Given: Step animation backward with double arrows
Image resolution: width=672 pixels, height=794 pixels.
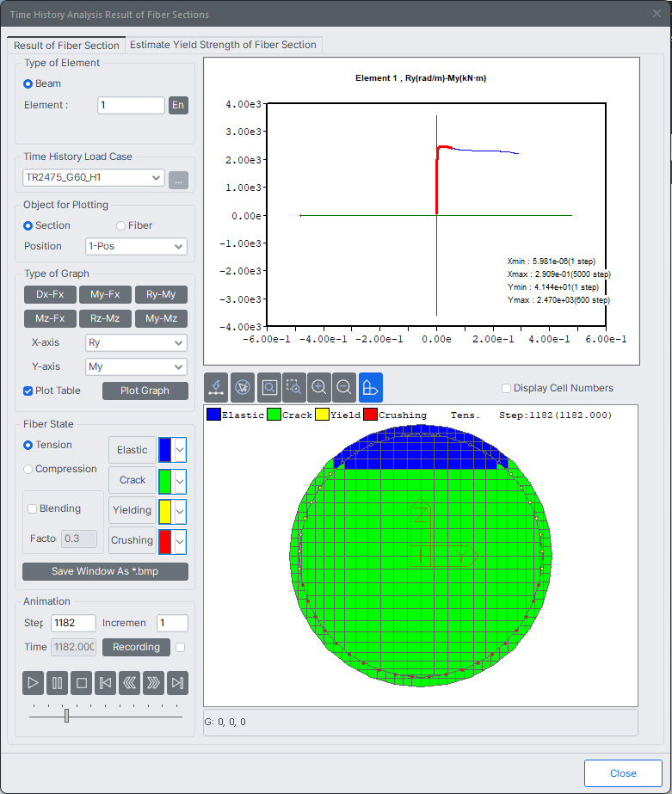Looking at the screenshot, I should 130,683.
